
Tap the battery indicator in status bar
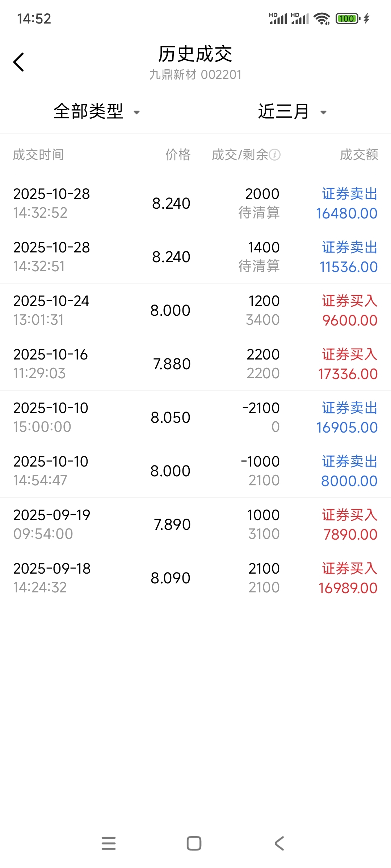[x=348, y=18]
